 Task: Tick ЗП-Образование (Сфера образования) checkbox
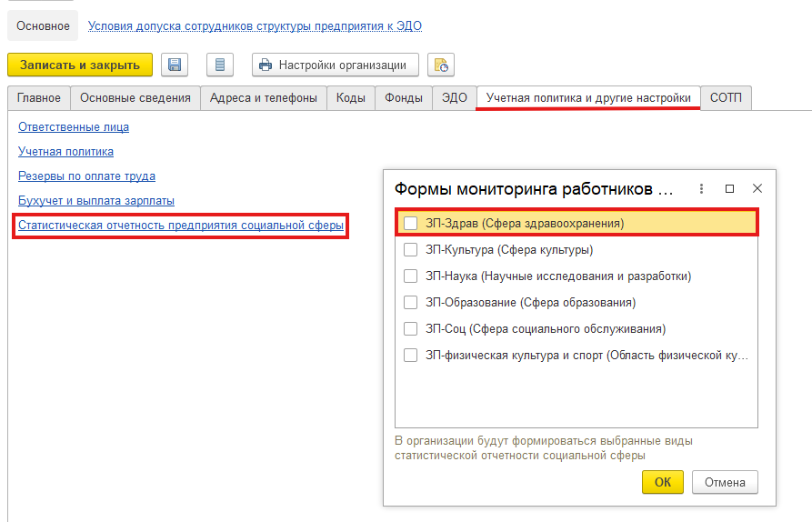(410, 303)
